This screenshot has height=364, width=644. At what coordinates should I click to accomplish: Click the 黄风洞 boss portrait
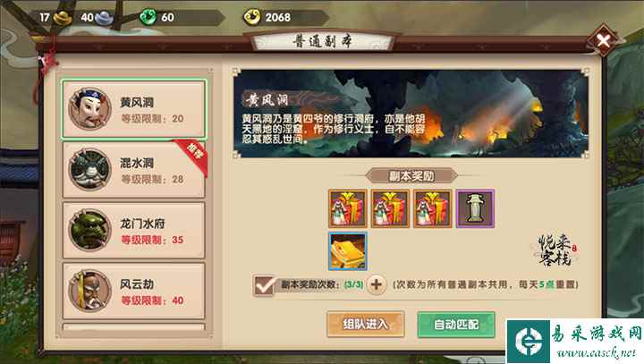click(x=90, y=109)
